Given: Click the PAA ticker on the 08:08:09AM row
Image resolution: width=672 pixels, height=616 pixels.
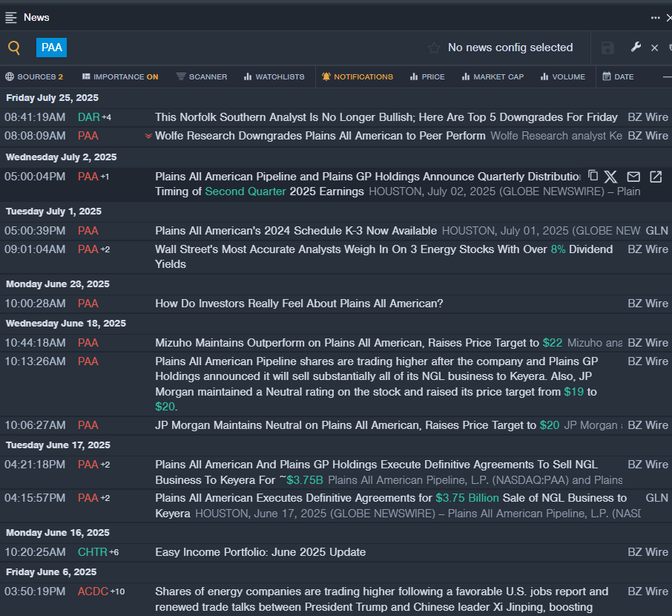Looking at the screenshot, I should pyautogui.click(x=88, y=136).
